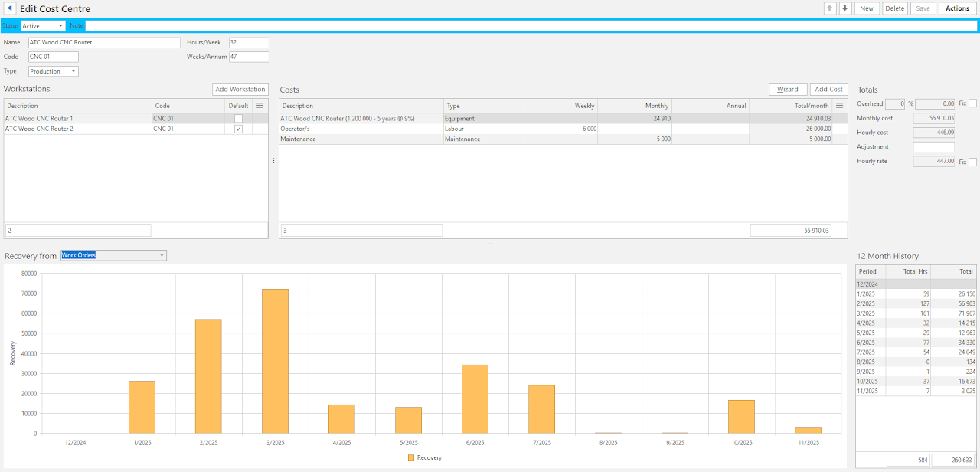This screenshot has height=472, width=980.
Task: Click the Add Cost button
Action: pos(828,90)
